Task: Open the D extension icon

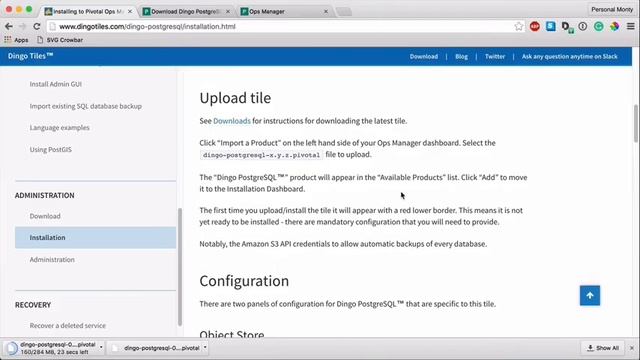Action: [x=567, y=27]
